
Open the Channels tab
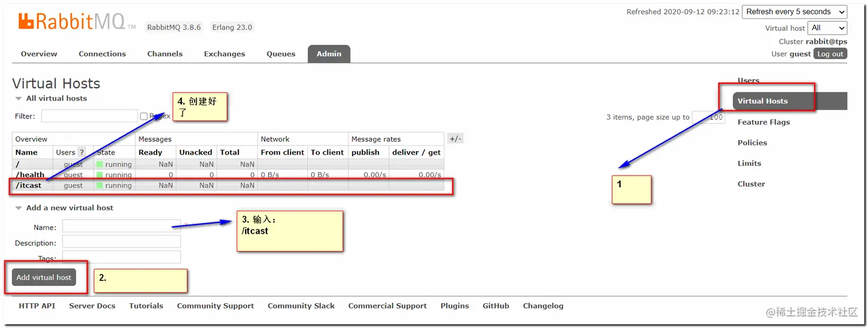165,54
